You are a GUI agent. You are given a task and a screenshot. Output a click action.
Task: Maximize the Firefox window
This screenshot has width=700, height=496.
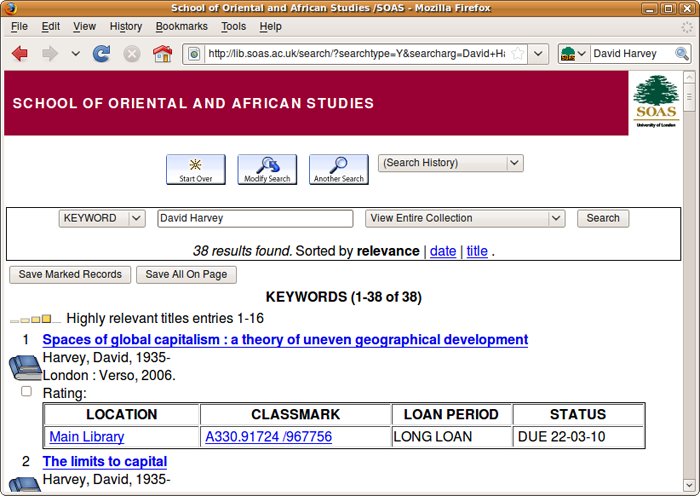pos(668,8)
